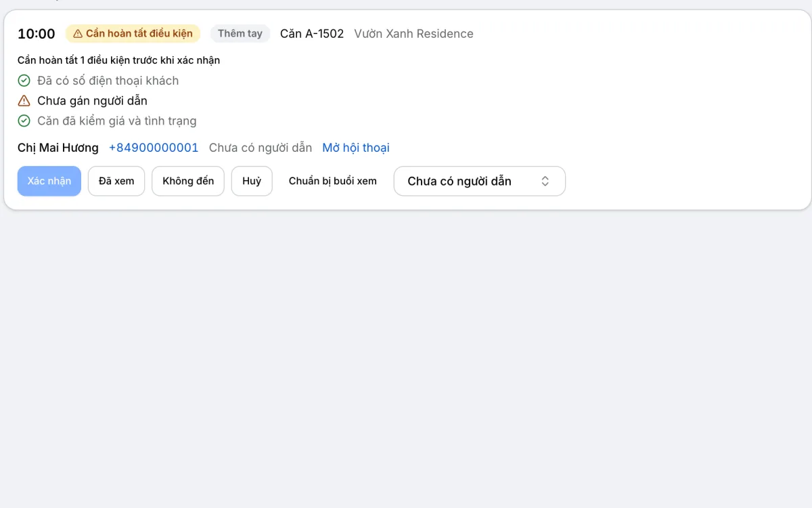The width and height of the screenshot is (812, 508).
Task: Open the 'Chưa có người dẫn' guide dropdown
Action: (x=479, y=182)
